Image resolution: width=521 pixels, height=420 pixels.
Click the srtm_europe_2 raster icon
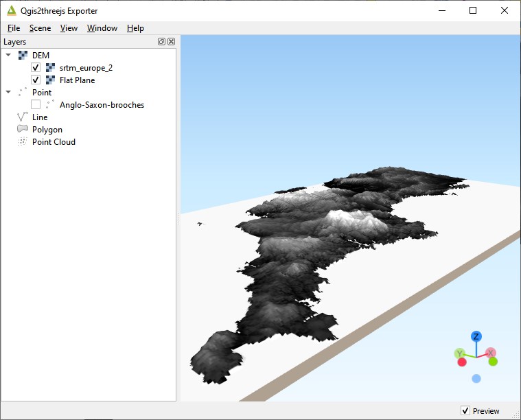click(x=50, y=68)
